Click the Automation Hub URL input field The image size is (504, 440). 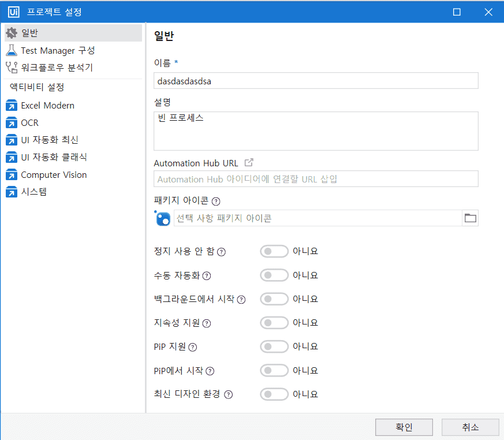(316, 178)
